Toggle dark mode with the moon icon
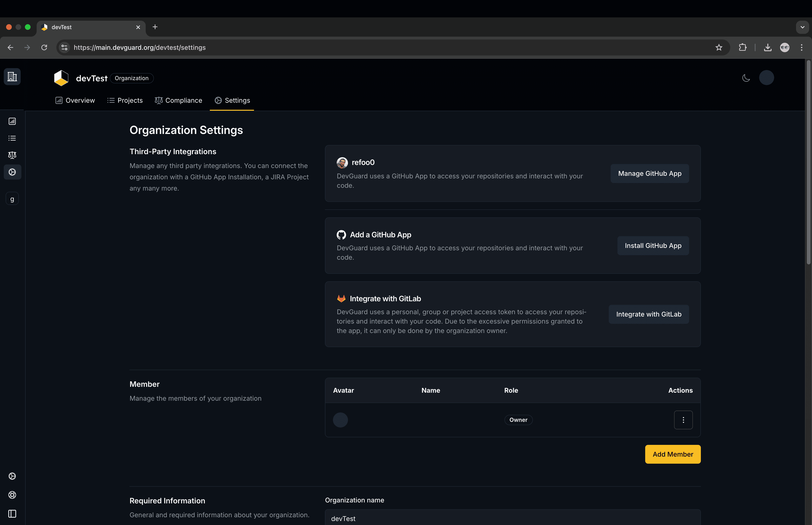This screenshot has width=812, height=525. [746, 78]
